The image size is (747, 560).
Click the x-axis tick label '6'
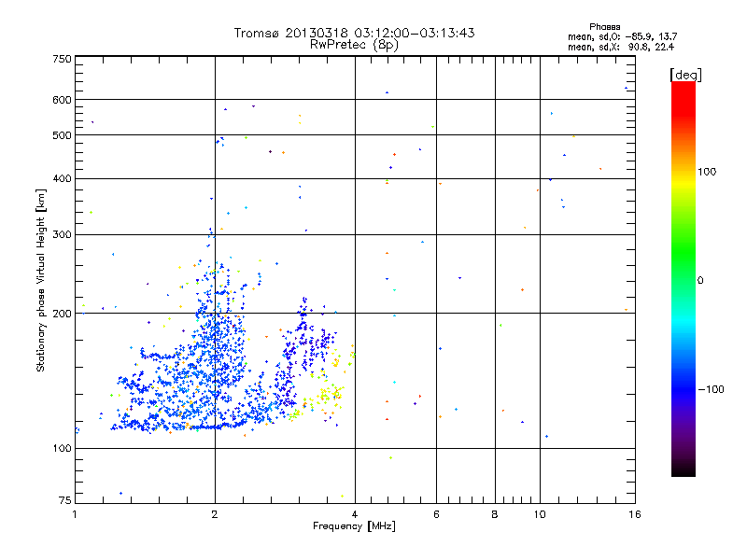436,514
